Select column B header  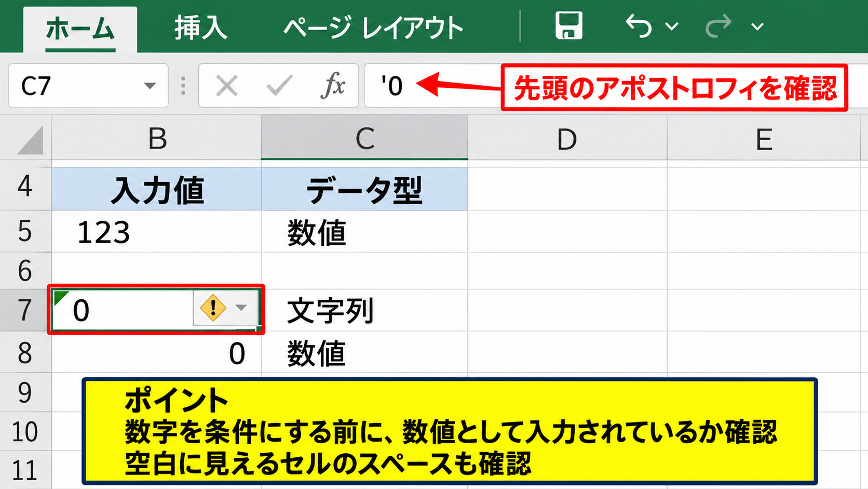coord(157,138)
